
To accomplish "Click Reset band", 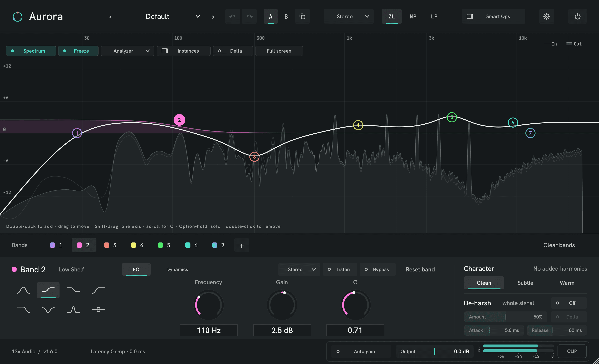I will (420, 270).
